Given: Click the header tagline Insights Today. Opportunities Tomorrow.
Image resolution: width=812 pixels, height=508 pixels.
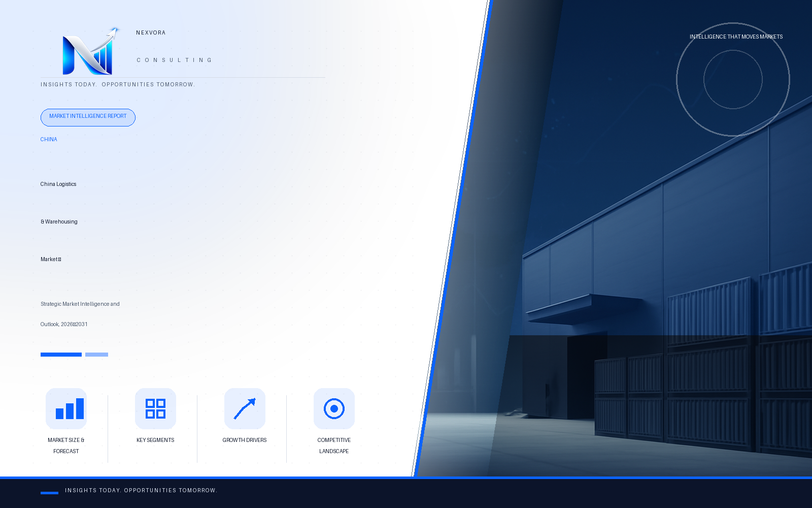Looking at the screenshot, I should click(x=118, y=84).
